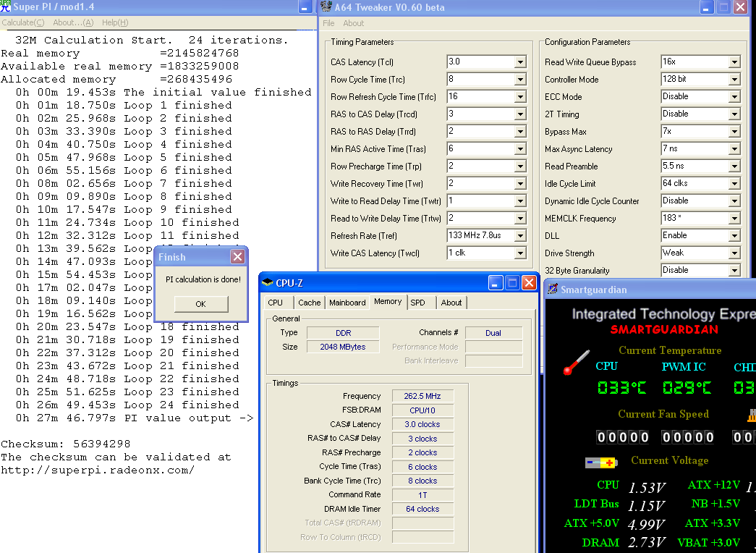
Task: Expand Row Refresh Cycle Time (Trfc) dropdown
Action: click(x=520, y=97)
